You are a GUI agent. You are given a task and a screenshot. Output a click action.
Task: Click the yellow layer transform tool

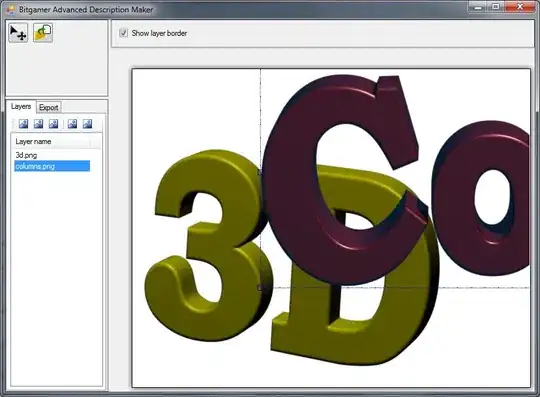click(x=43, y=33)
